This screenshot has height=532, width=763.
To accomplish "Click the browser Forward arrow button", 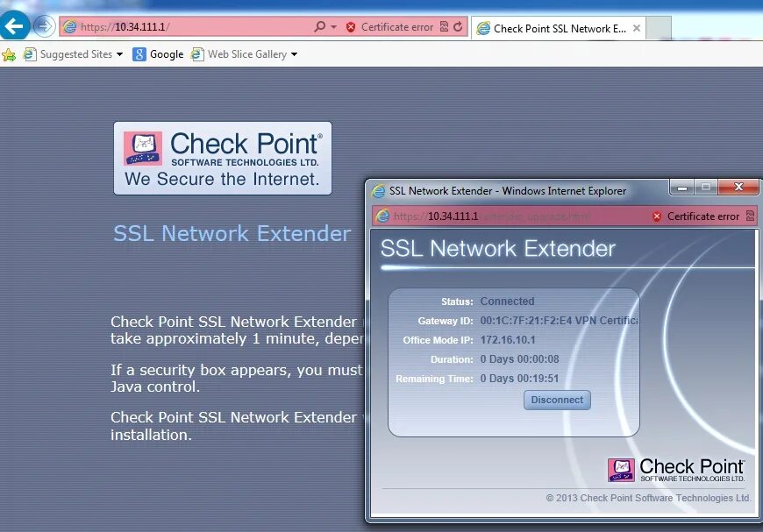I will 44,25.
